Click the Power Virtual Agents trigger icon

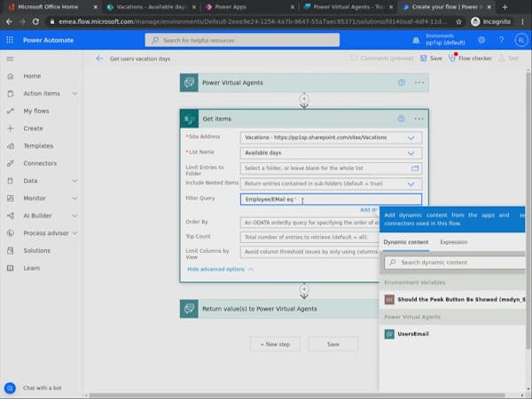pyautogui.click(x=189, y=82)
